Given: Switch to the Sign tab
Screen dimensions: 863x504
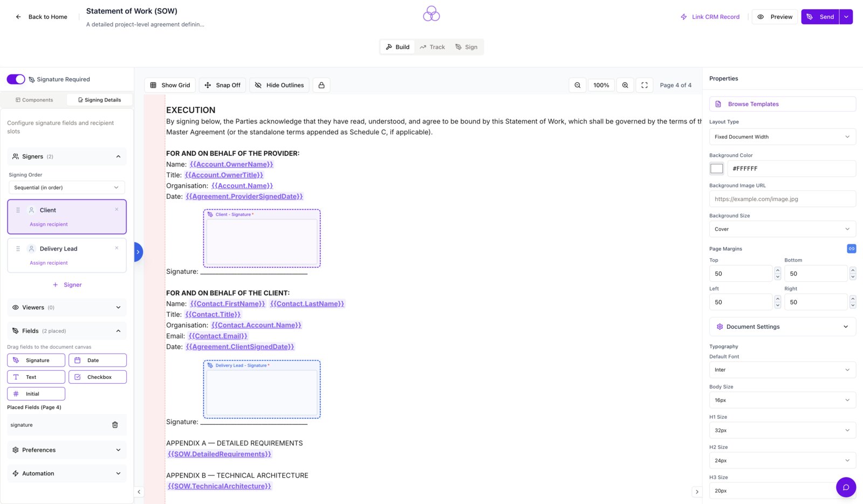Looking at the screenshot, I should pos(467,47).
